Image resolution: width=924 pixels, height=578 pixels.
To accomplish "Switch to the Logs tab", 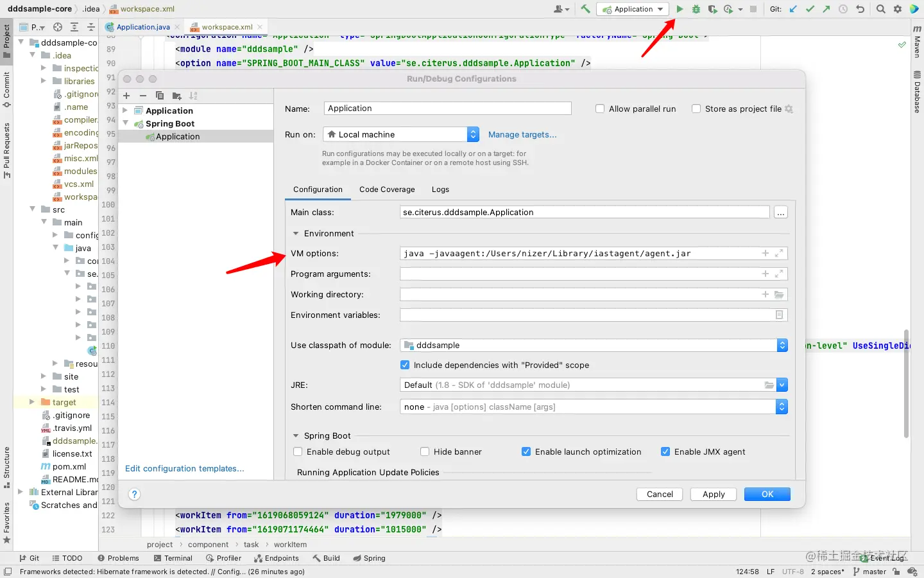I will point(440,189).
